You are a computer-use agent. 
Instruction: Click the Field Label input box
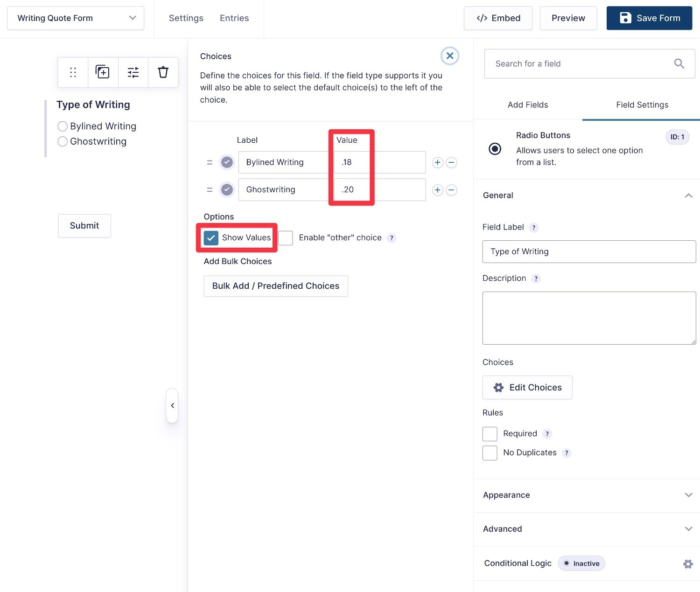pos(589,252)
